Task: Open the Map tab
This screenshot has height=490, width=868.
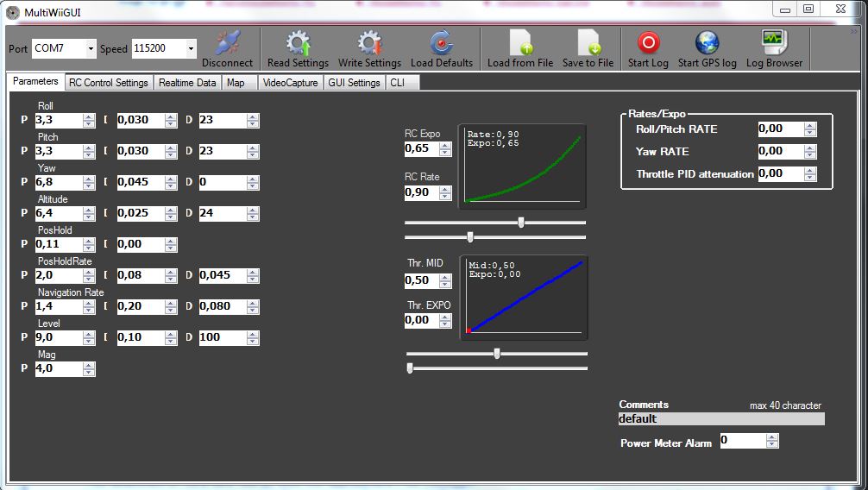Action: coord(239,83)
